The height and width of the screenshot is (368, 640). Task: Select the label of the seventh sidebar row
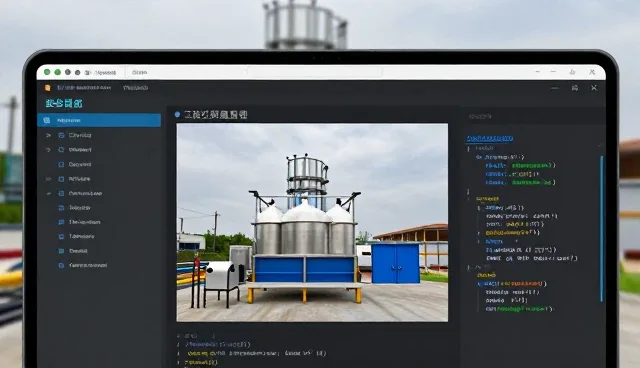[x=80, y=208]
